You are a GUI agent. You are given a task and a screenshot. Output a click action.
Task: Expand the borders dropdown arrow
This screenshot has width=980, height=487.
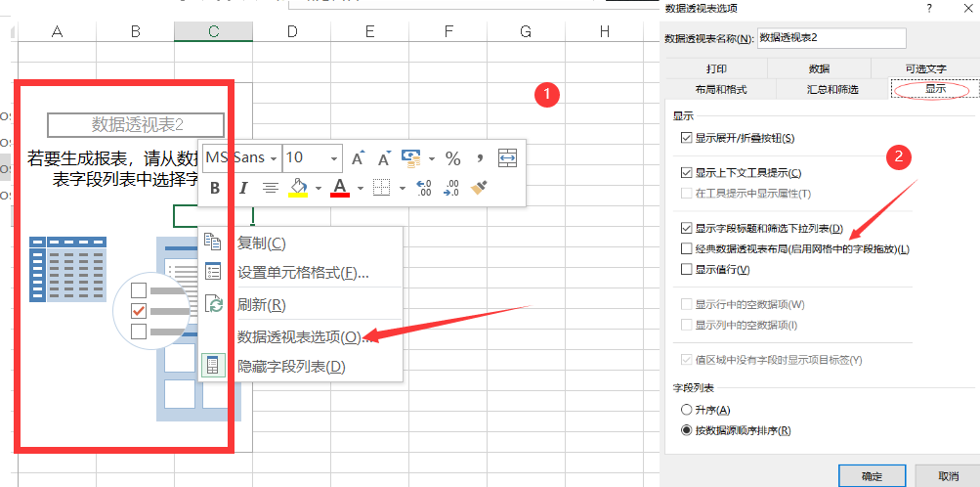[402, 188]
